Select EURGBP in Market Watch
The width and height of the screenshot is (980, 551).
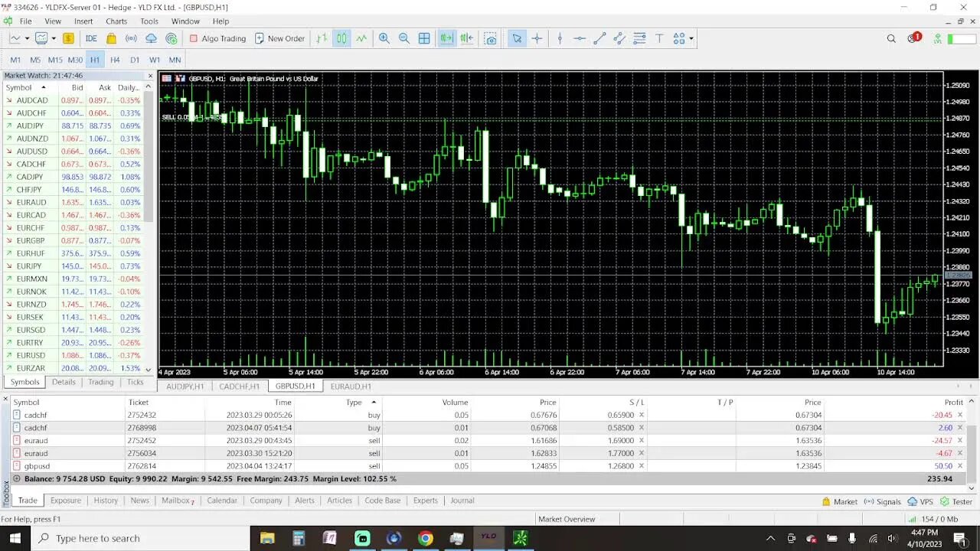(73, 240)
